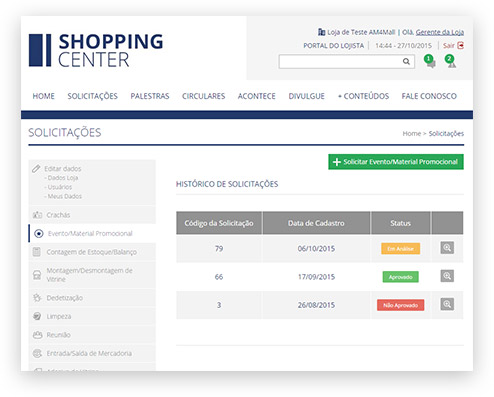
Task: Click date 06/10/2015 cell
Action: (x=316, y=248)
